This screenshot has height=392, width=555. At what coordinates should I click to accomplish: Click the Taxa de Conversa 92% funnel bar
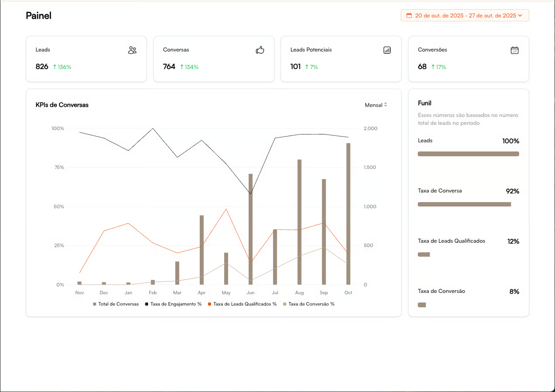click(464, 204)
